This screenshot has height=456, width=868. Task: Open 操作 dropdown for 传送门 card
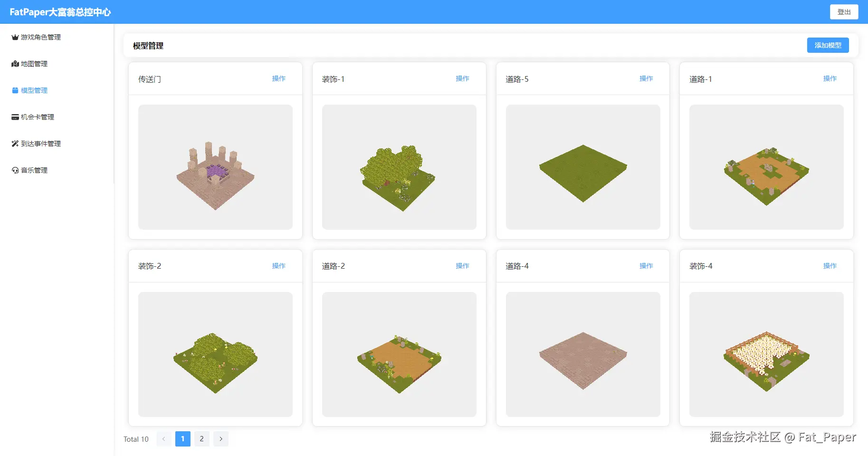(279, 78)
